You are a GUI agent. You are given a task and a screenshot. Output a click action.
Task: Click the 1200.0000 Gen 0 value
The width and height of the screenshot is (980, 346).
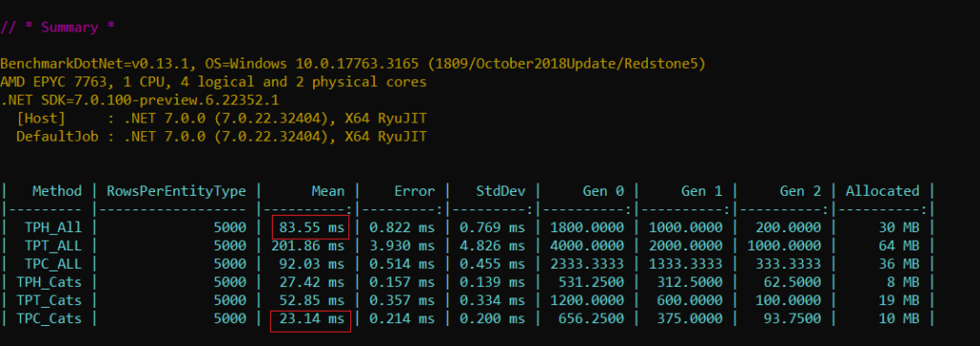pos(587,300)
